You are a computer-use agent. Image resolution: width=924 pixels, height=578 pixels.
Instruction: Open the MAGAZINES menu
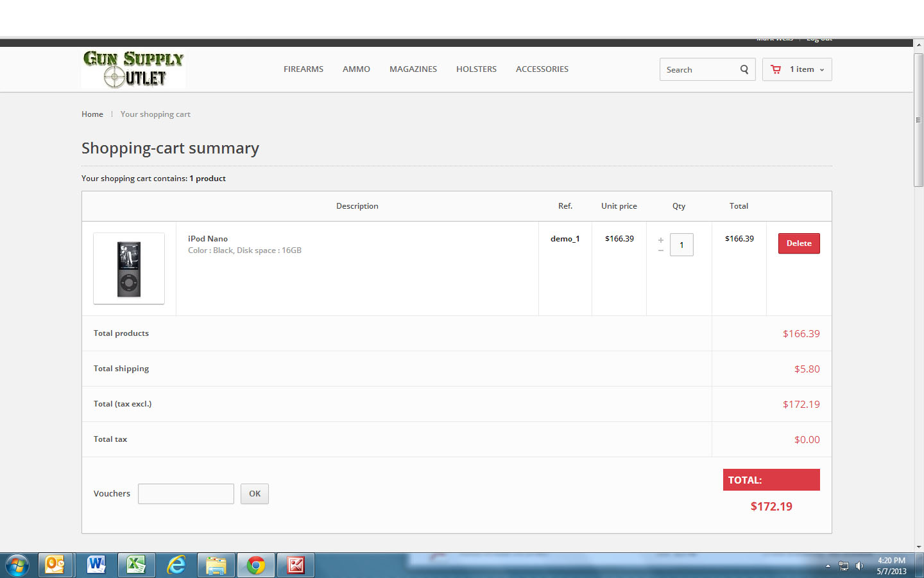pyautogui.click(x=413, y=69)
